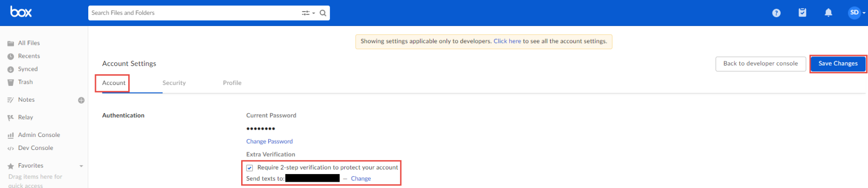The width and height of the screenshot is (868, 188).
Task: Switch to the Profile tab
Action: point(232,83)
